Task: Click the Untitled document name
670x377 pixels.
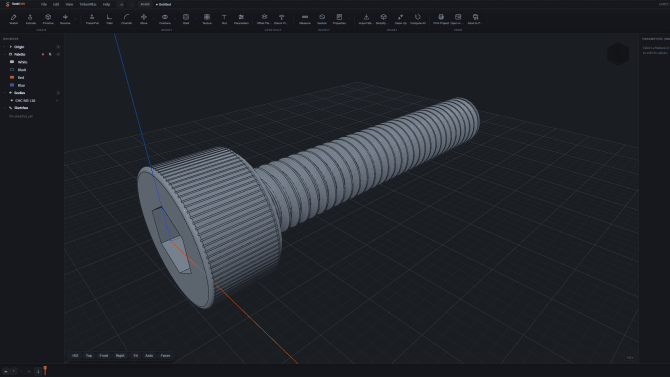Action: pyautogui.click(x=164, y=4)
